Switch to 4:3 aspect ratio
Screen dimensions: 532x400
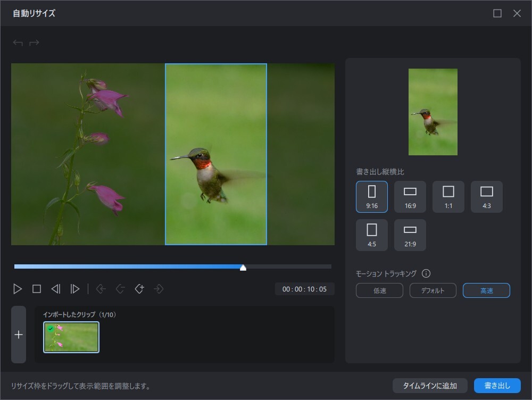click(487, 197)
